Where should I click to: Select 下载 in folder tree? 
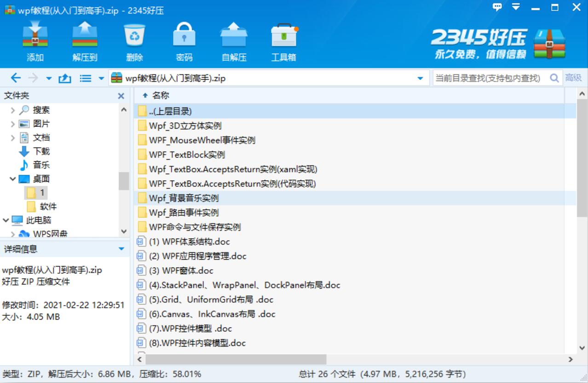41,151
